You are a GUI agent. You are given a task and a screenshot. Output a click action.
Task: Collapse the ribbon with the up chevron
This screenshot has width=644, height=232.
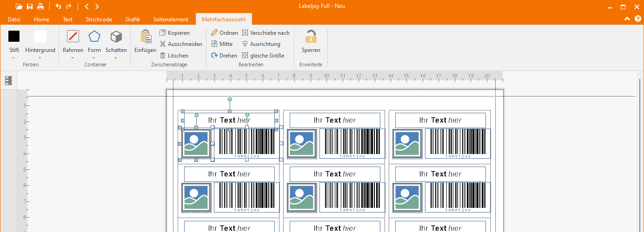(x=627, y=19)
